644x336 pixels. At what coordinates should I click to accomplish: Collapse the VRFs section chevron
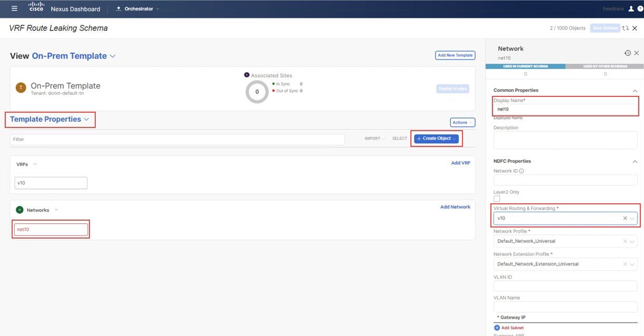[x=35, y=164]
